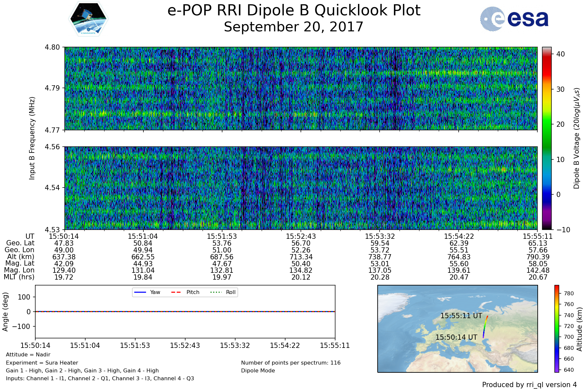Click the date 'September 20, 2017'
Viewport: 588px width, 392px height.
click(294, 27)
